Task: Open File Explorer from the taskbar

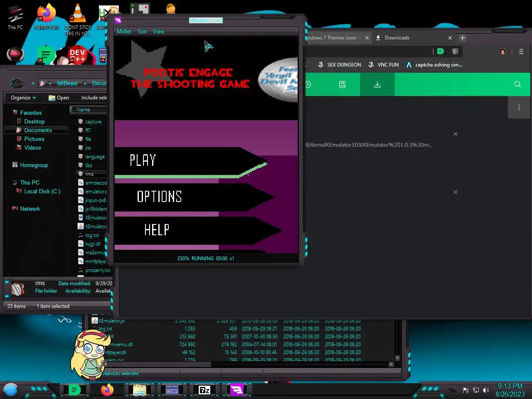Action: point(139,390)
